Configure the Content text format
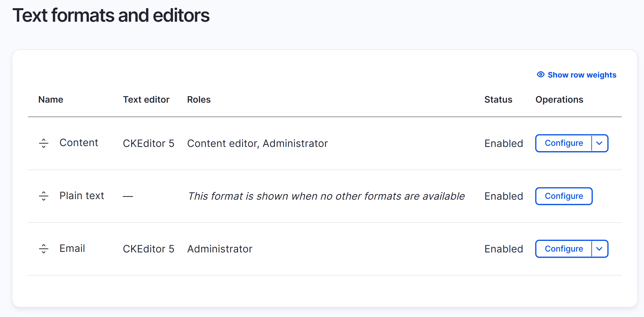The image size is (644, 317). coord(564,143)
